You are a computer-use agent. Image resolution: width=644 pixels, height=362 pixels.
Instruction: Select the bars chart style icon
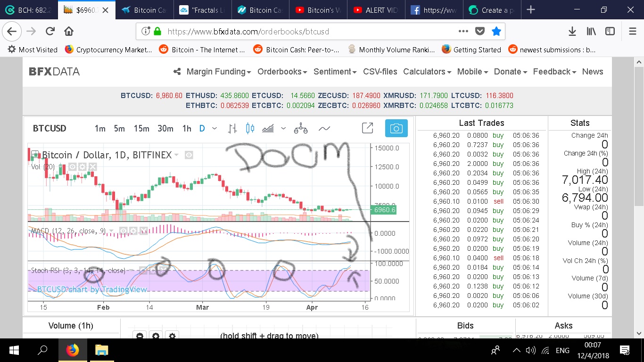[232, 128]
